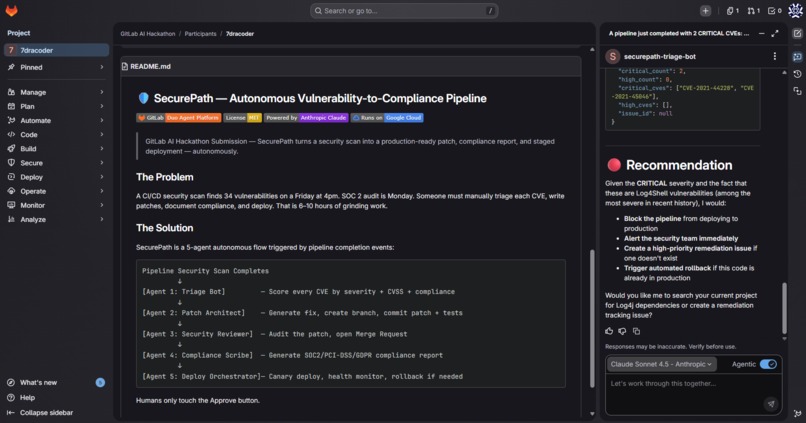Open GitLab AI Hackathon breadcrumb
Image resolution: width=806 pixels, height=423 pixels.
pos(148,34)
